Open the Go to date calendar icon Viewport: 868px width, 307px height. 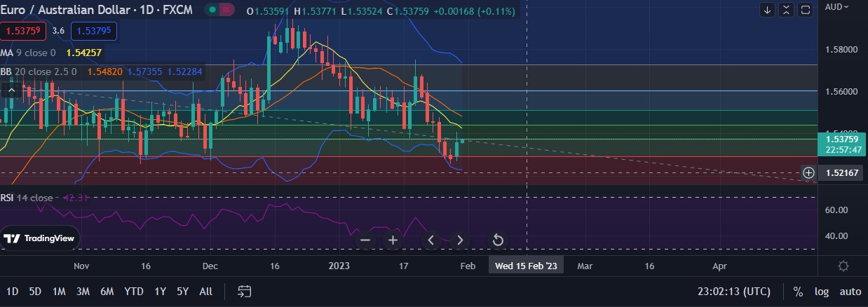point(245,291)
